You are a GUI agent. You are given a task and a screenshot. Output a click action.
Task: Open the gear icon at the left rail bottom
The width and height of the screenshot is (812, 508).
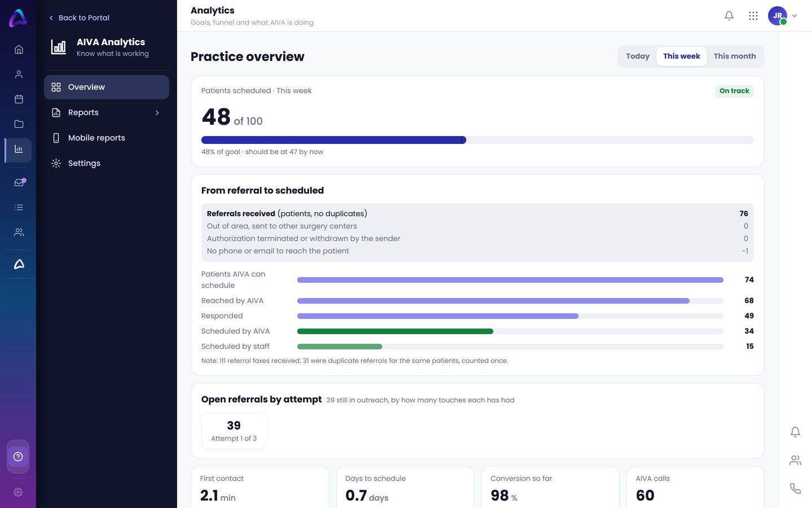[x=18, y=492]
